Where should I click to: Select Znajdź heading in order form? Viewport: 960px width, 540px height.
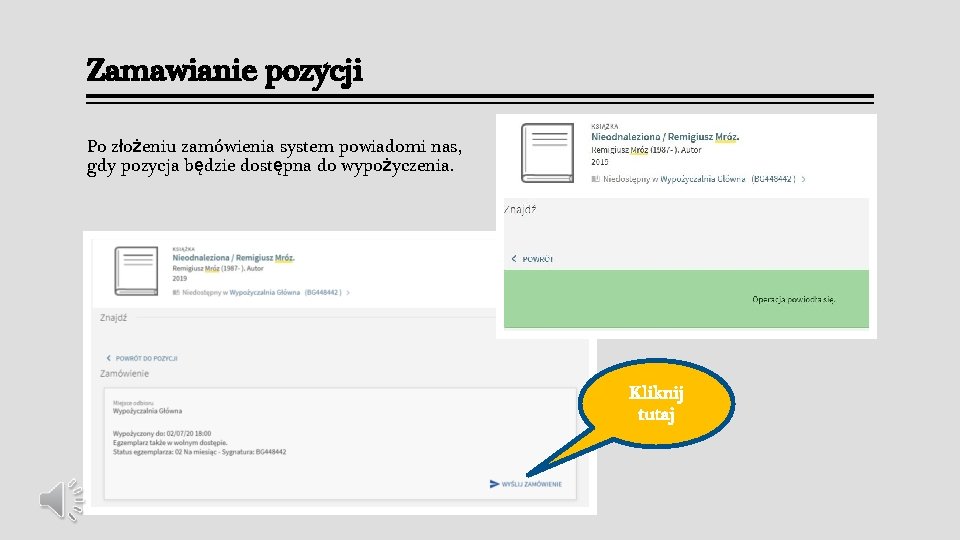[113, 318]
